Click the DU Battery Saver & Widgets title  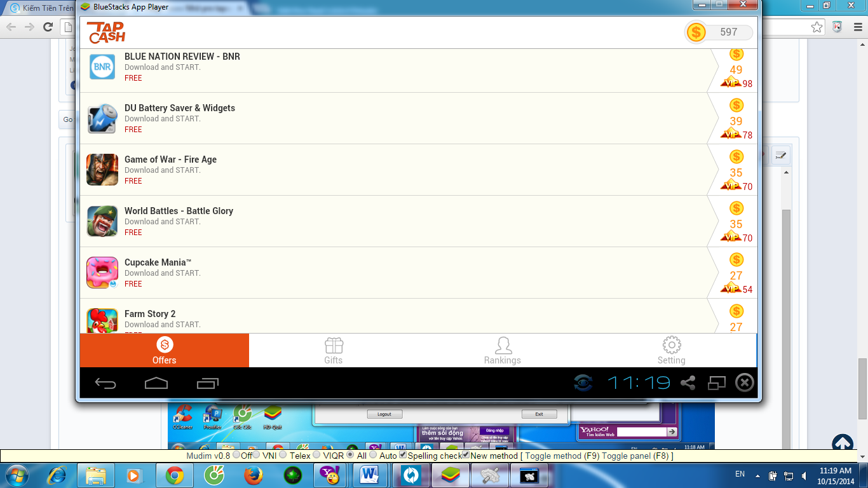pos(180,108)
